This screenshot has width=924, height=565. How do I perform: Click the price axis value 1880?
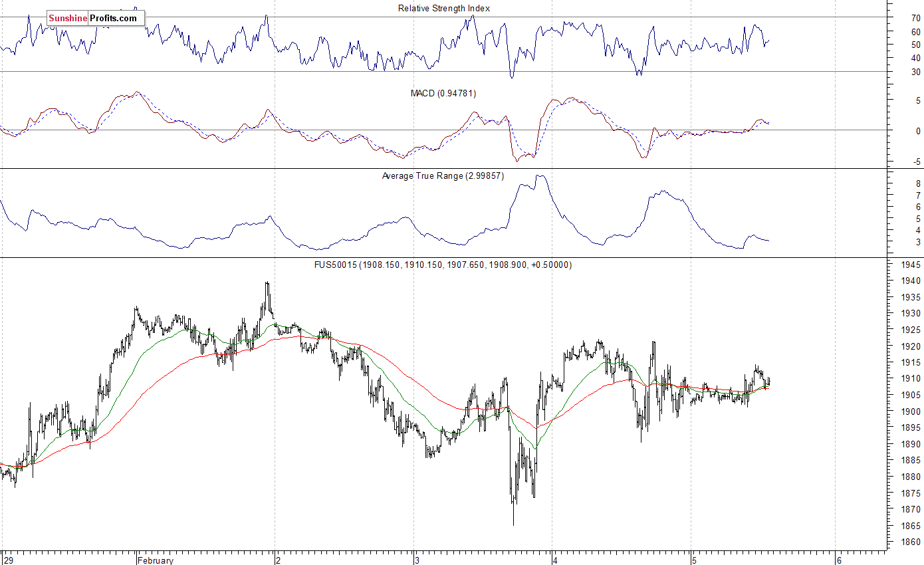[x=912, y=477]
